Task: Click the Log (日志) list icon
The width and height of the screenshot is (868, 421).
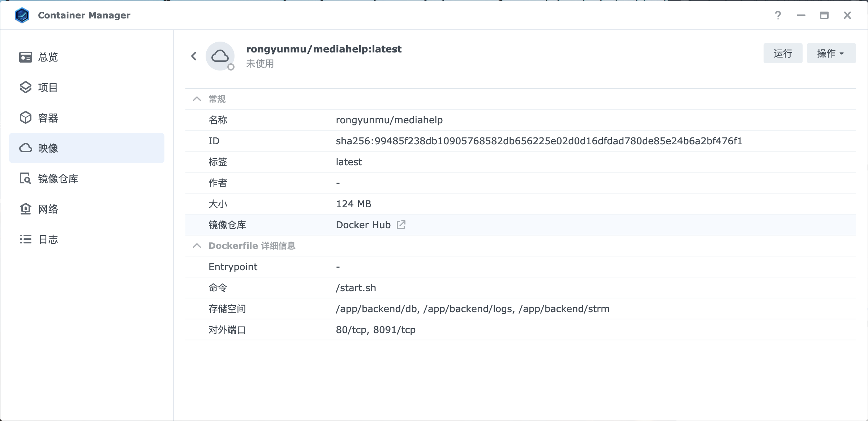Action: coord(25,239)
